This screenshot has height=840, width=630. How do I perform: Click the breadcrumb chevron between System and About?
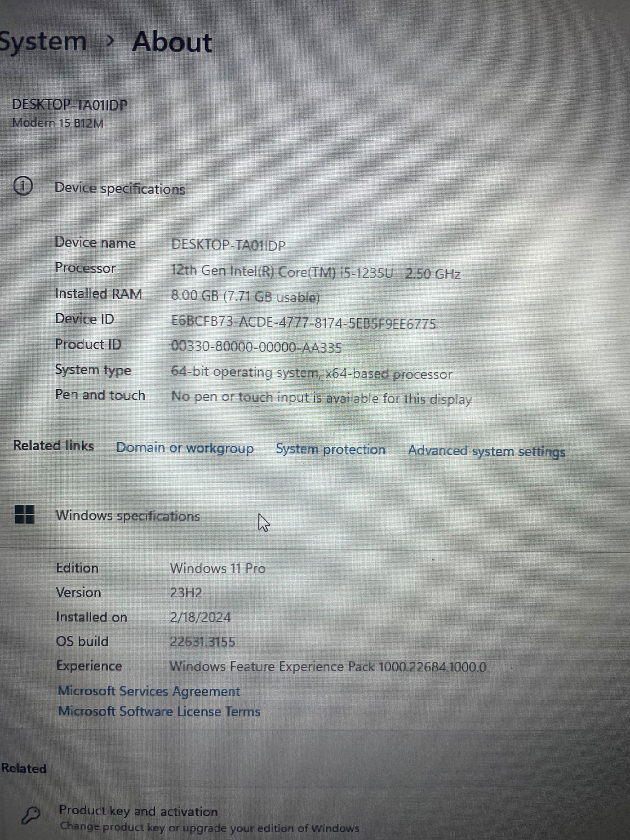[x=110, y=40]
